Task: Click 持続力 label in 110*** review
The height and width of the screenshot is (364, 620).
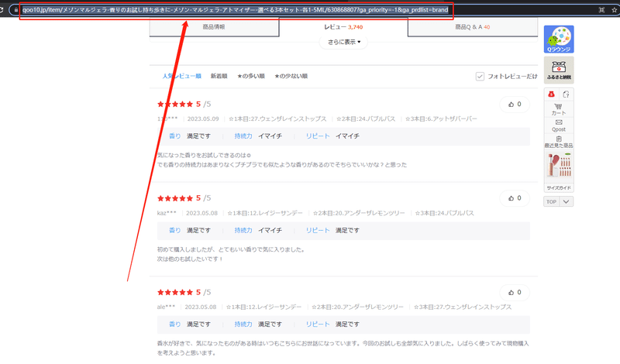Action: coord(243,136)
